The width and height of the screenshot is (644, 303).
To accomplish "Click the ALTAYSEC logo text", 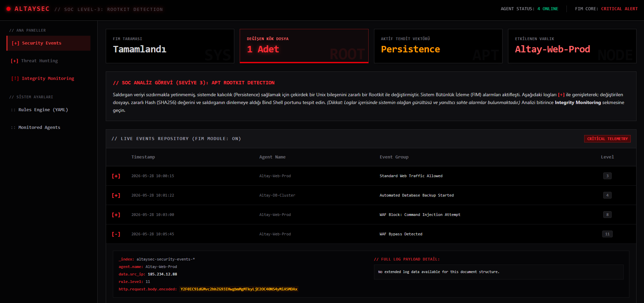I will (x=32, y=9).
